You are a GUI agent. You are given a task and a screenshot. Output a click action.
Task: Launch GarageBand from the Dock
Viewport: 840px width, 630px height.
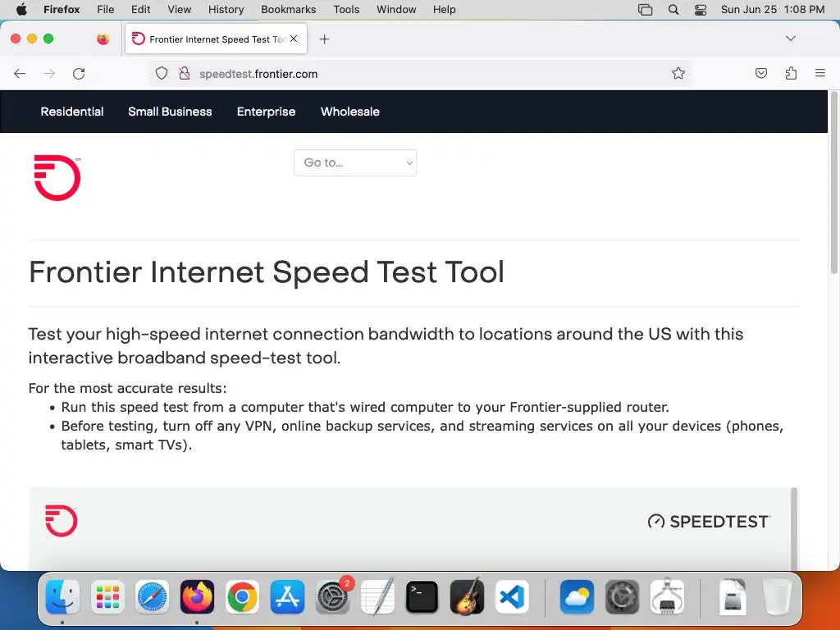click(x=467, y=597)
